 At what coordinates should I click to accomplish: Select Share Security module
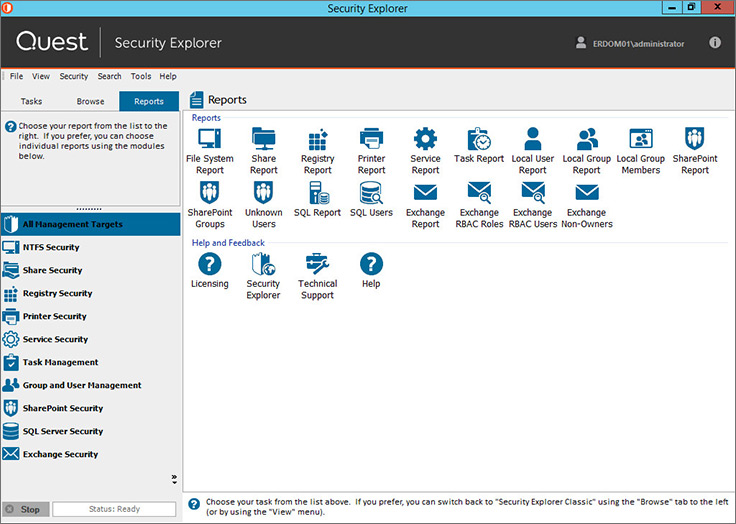point(90,270)
